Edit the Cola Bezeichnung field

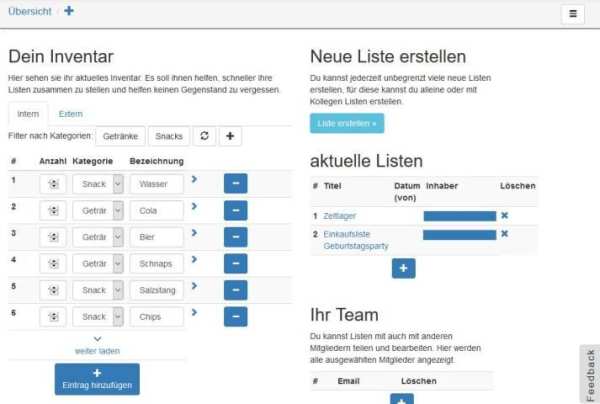[157, 210]
